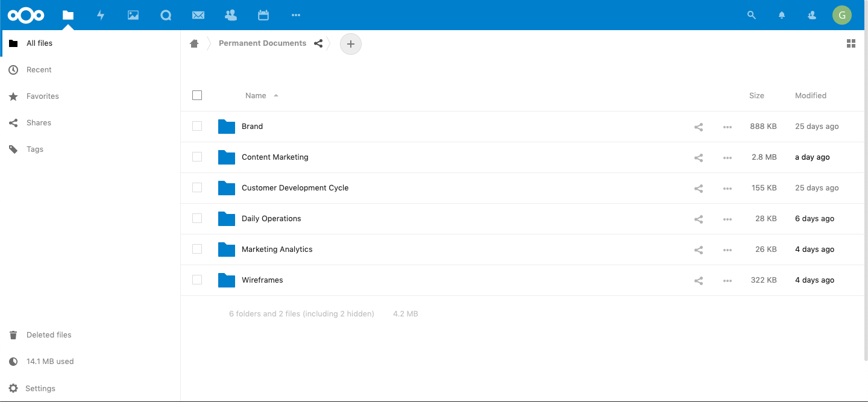
Task: Open the Photos gallery icon
Action: pyautogui.click(x=133, y=15)
